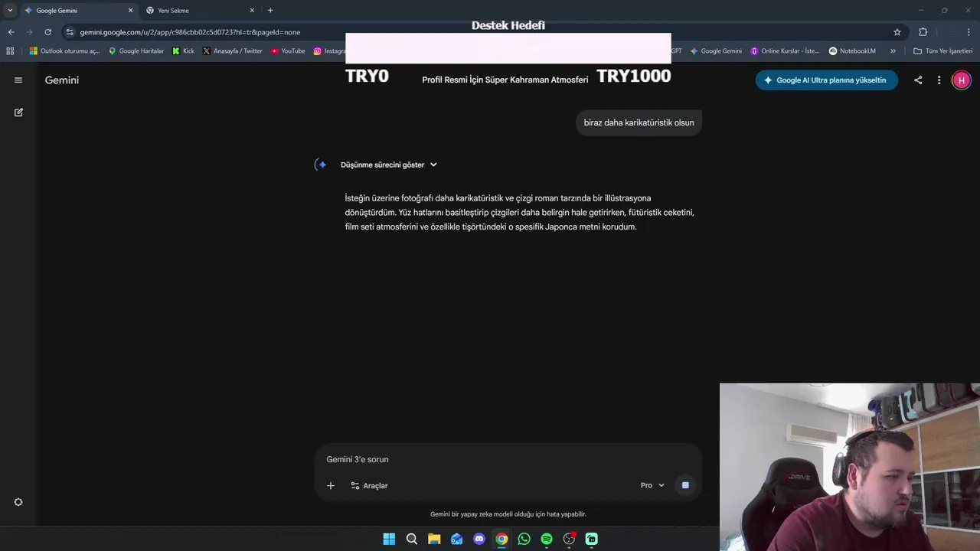The width and height of the screenshot is (980, 551).
Task: Open Chrome extensions puzzle icon
Action: [923, 32]
